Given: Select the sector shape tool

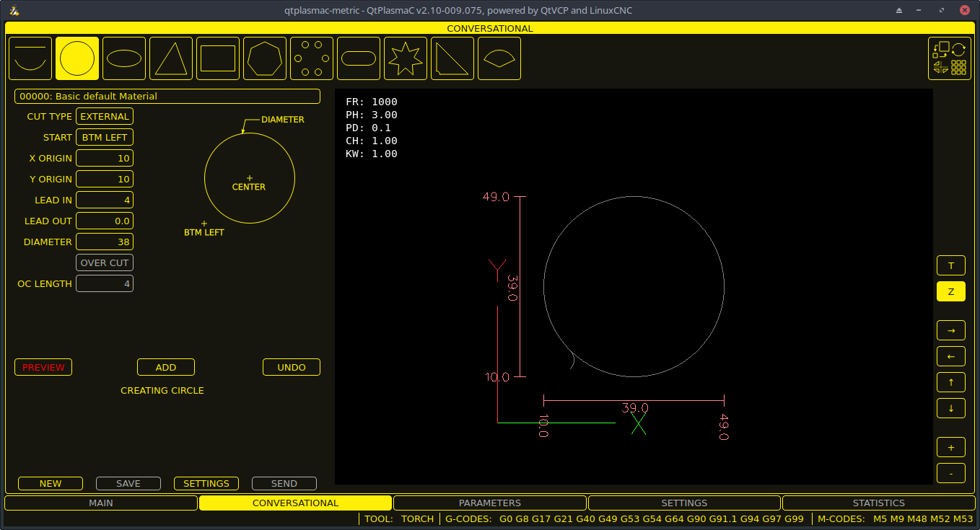Looking at the screenshot, I should pos(499,58).
